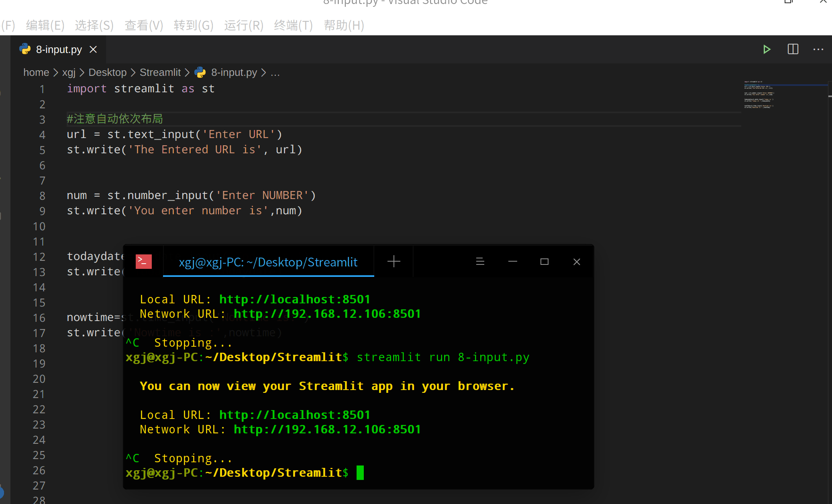Click line number 1 in gutter
This screenshot has width=832, height=504.
[42, 89]
